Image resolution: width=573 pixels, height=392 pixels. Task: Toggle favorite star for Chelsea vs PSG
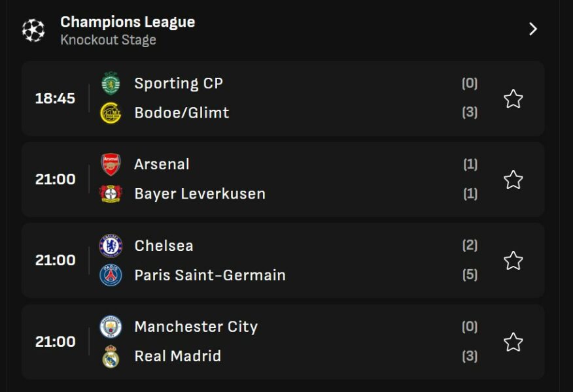pyautogui.click(x=513, y=261)
